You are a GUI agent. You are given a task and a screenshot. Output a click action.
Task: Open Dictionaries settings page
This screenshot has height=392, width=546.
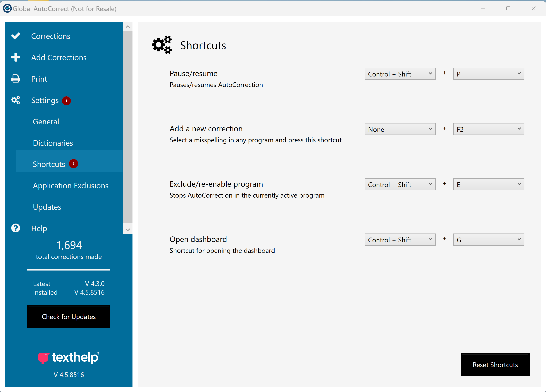tap(53, 143)
